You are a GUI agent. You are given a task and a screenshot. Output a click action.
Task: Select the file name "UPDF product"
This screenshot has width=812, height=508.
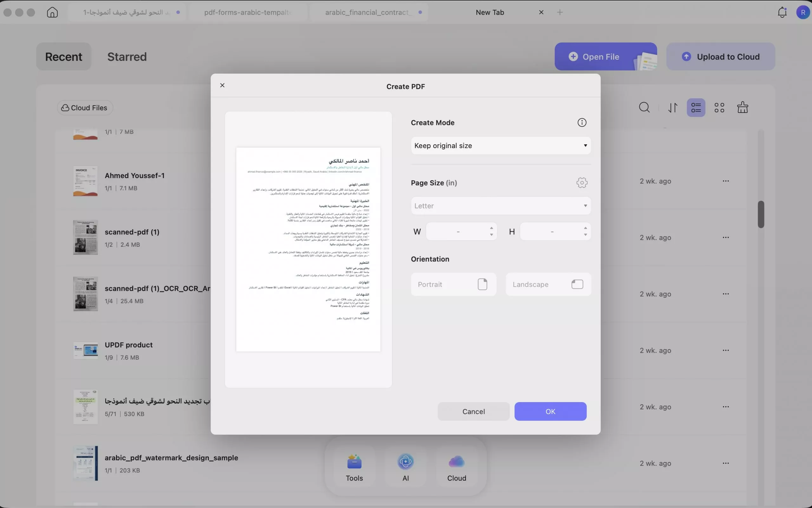128,345
